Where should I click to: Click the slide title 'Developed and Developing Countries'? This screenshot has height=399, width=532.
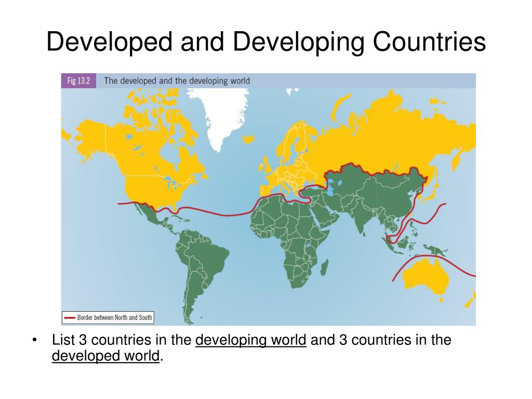[x=266, y=42]
